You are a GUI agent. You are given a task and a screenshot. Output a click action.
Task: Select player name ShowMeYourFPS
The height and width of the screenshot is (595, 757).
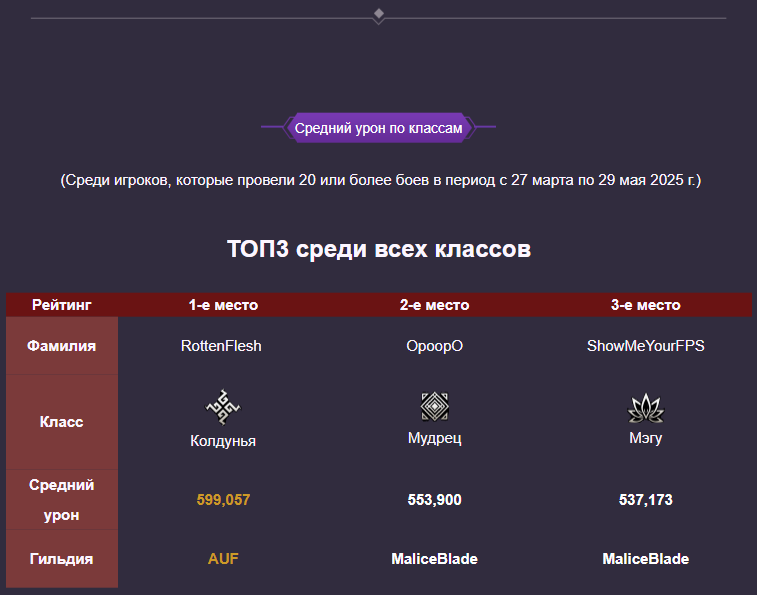pos(645,346)
